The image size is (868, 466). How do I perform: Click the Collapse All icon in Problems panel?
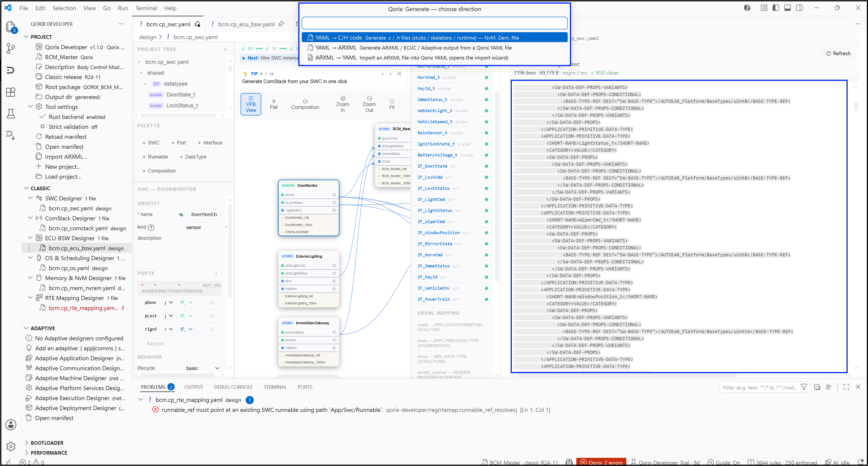817,387
